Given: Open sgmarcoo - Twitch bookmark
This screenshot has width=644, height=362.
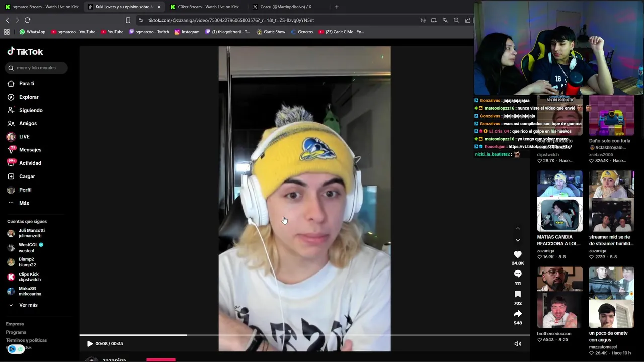Looking at the screenshot, I should tap(149, 32).
